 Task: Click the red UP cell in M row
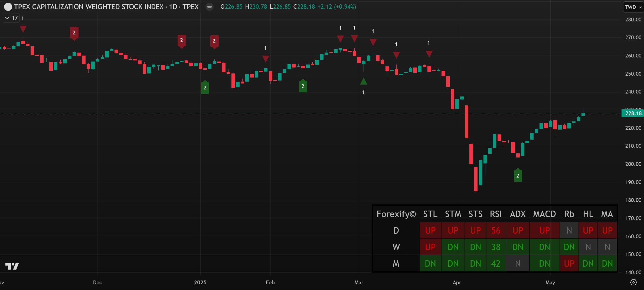(569, 263)
